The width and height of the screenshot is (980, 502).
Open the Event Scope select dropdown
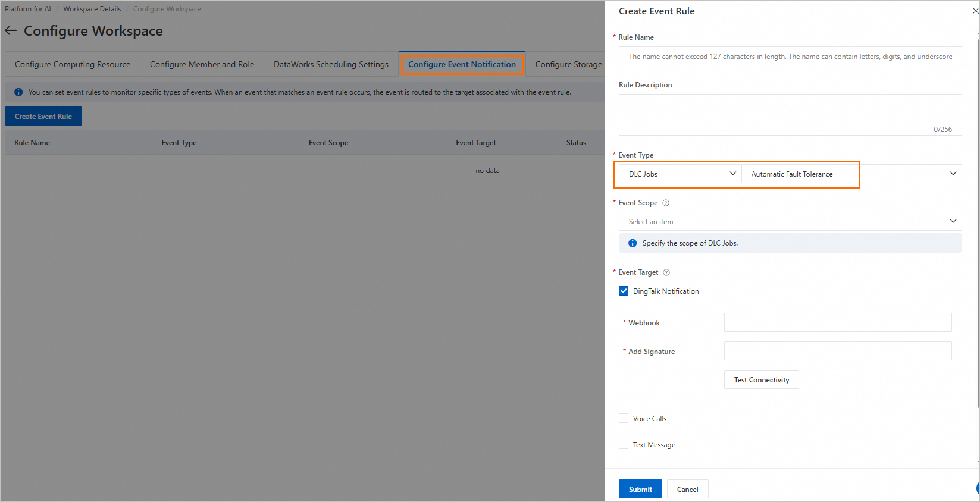[790, 221]
